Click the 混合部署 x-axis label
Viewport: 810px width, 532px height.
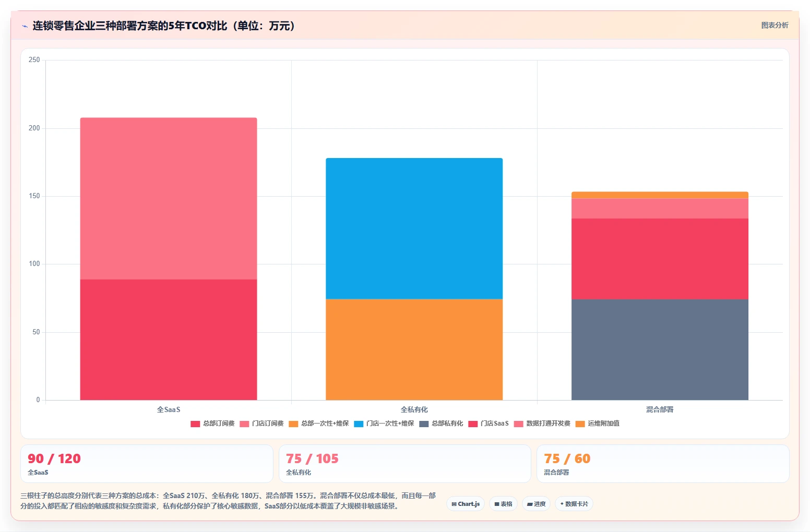coord(660,409)
